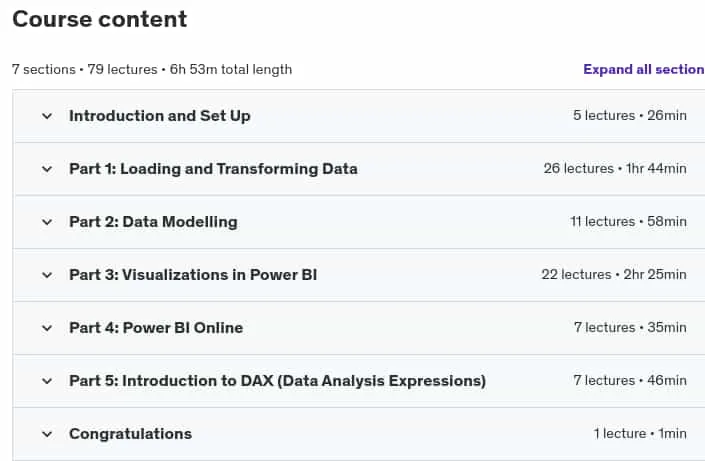
Task: Expand the Congratulations section chevron
Action: pyautogui.click(x=47, y=434)
